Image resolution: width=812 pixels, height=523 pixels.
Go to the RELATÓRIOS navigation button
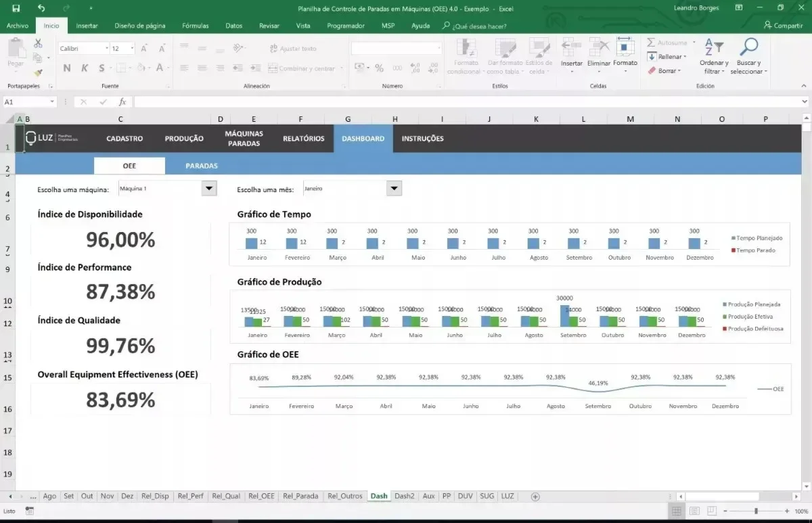pyautogui.click(x=303, y=139)
